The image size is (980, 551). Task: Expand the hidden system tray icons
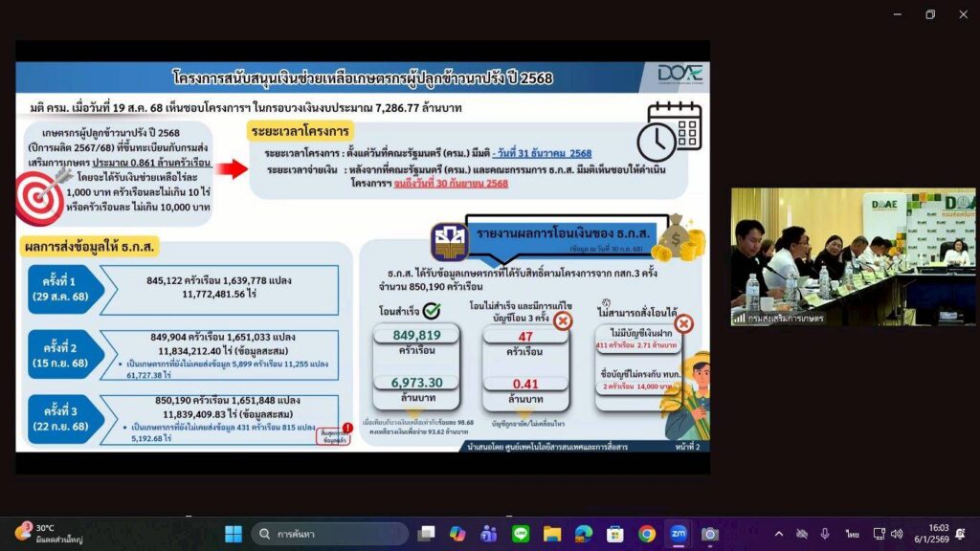[x=778, y=533]
